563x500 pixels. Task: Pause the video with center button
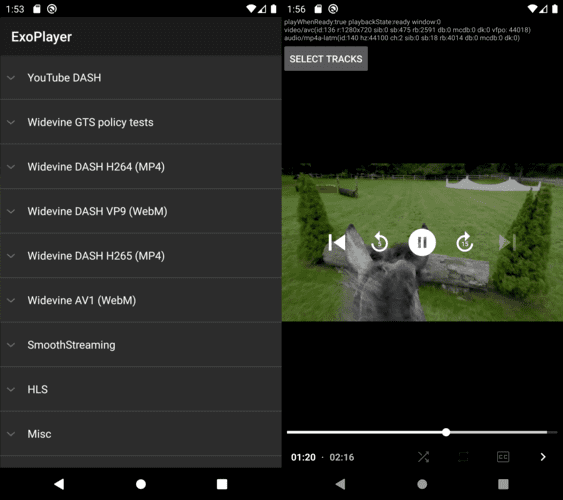422,242
